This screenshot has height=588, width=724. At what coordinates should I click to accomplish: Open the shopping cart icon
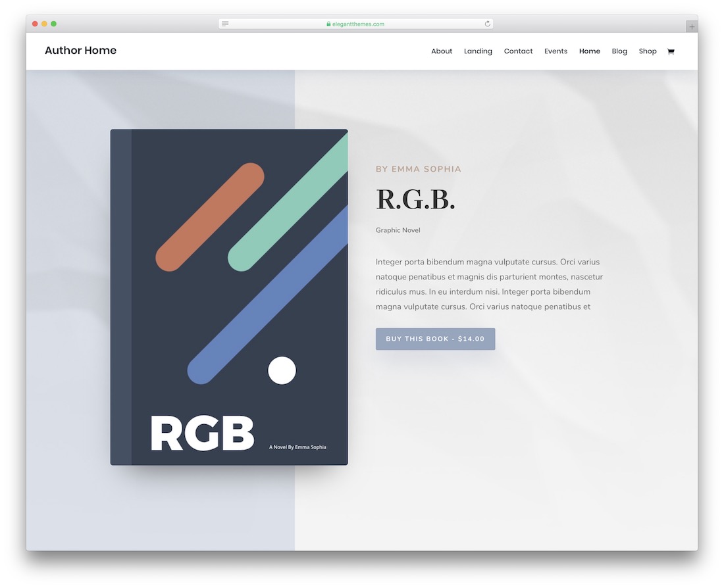[670, 51]
